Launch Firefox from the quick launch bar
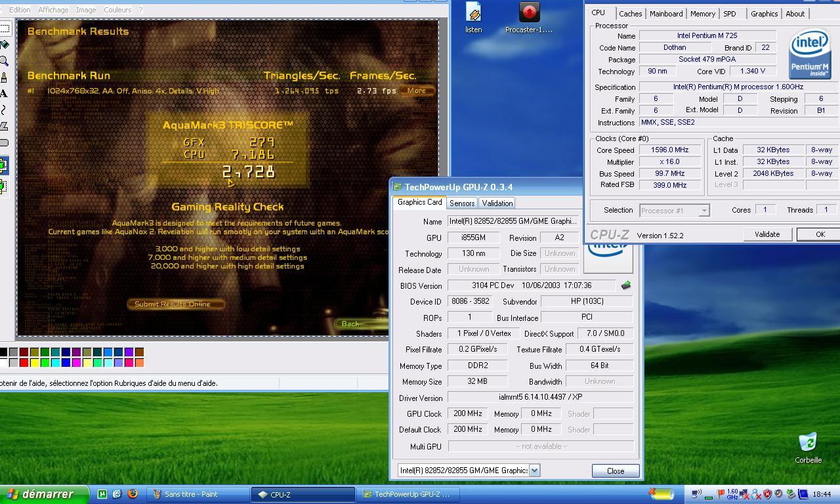This screenshot has width=840, height=504. coord(132,494)
